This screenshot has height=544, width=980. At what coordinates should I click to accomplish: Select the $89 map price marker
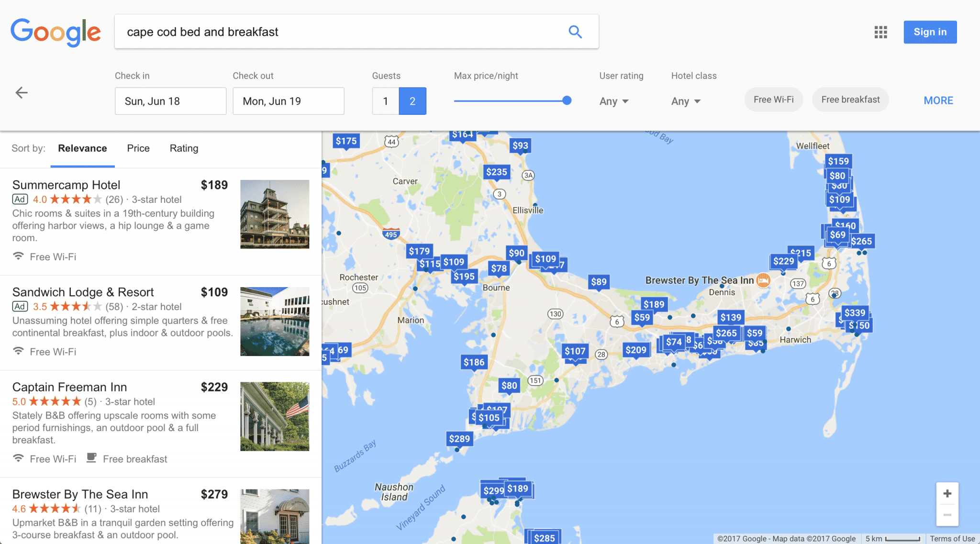point(599,282)
